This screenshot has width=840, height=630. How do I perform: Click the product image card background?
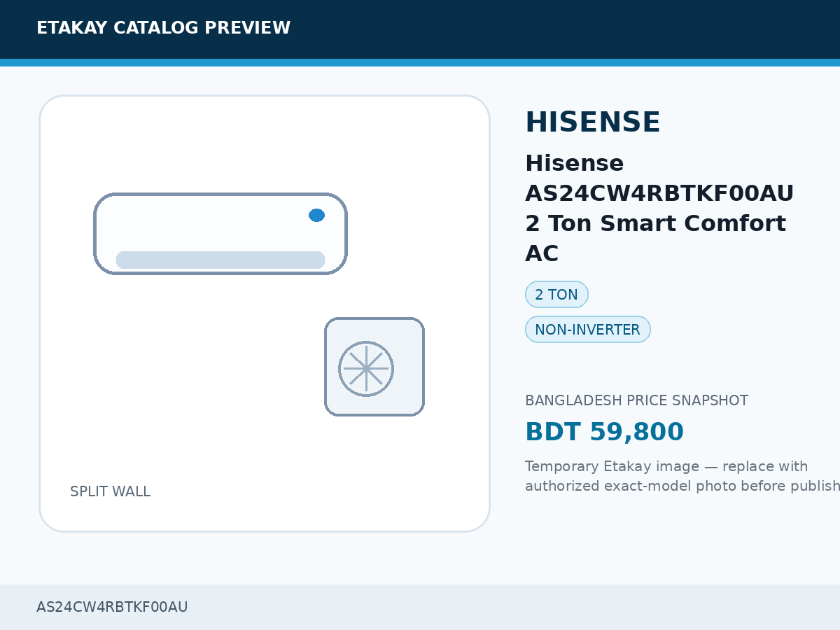click(265, 314)
